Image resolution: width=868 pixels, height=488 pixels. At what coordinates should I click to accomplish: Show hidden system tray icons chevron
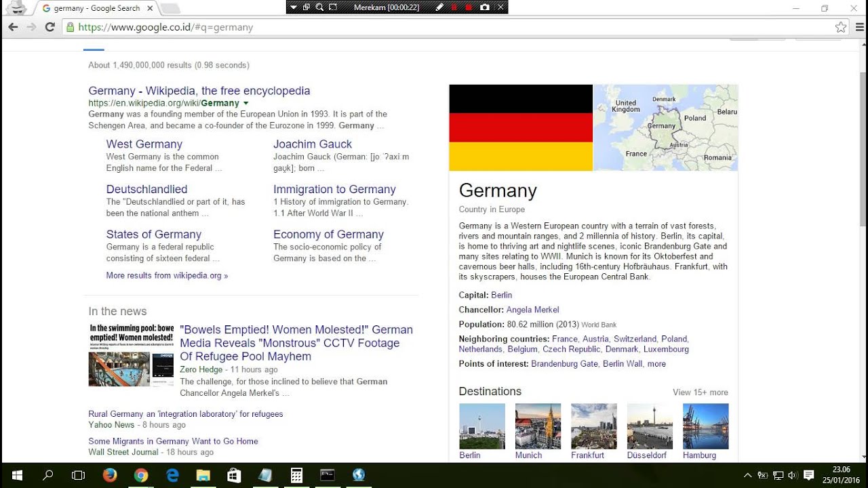click(x=748, y=475)
